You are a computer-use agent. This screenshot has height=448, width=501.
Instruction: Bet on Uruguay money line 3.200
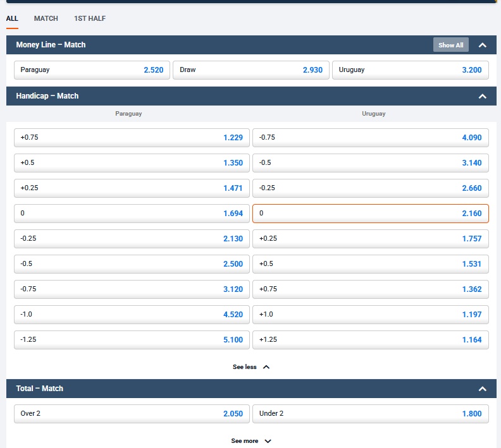(x=410, y=70)
